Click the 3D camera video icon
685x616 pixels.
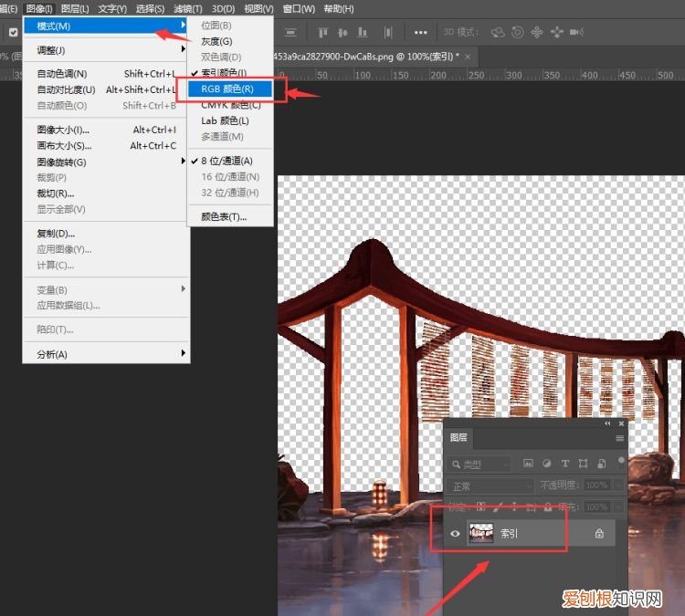(x=577, y=32)
